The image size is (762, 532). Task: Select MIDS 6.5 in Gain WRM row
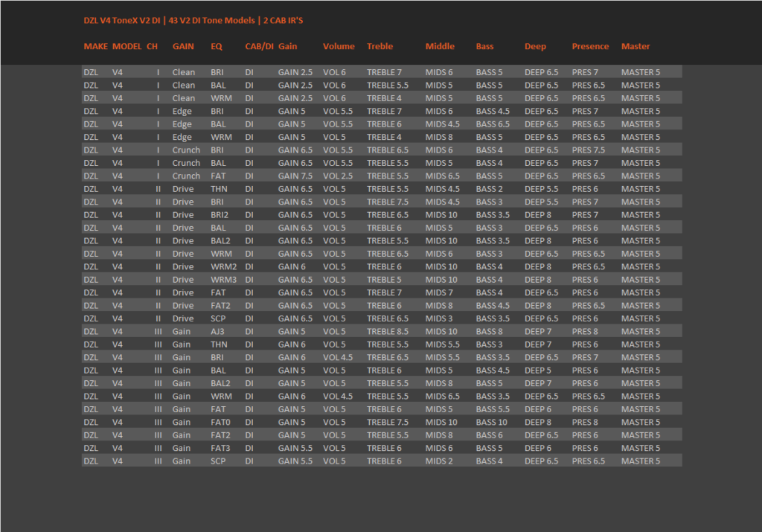[x=442, y=396]
